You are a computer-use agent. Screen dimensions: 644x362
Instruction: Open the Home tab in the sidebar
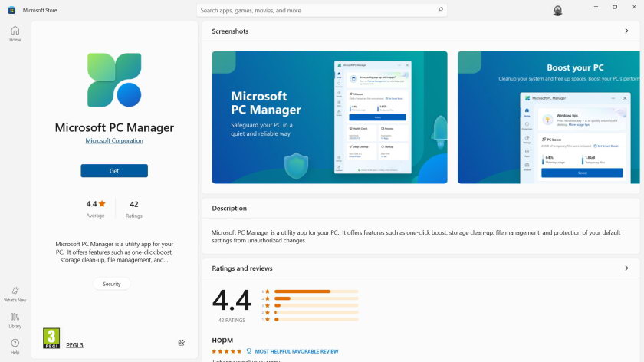(15, 34)
